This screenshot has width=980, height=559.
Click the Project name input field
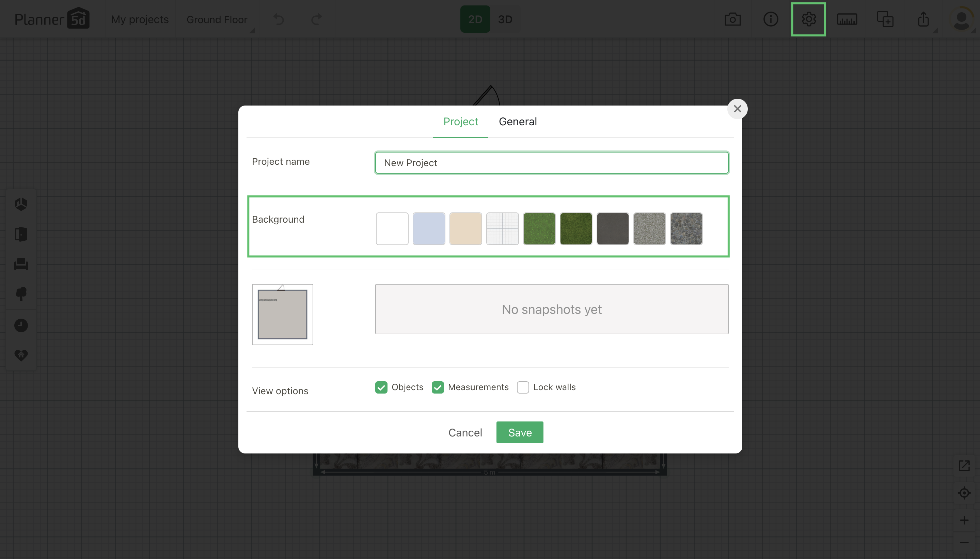click(x=551, y=163)
